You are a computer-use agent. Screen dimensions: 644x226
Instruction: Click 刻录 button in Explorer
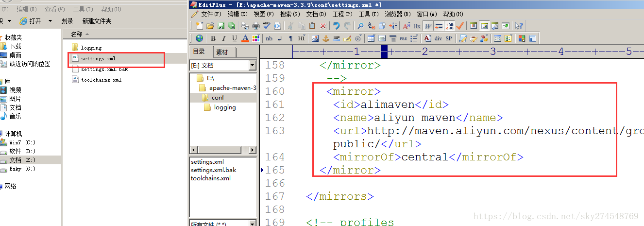pos(68,21)
